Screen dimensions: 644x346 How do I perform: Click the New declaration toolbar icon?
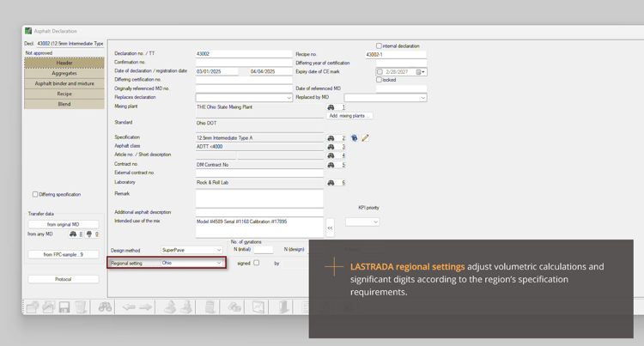pyautogui.click(x=33, y=307)
